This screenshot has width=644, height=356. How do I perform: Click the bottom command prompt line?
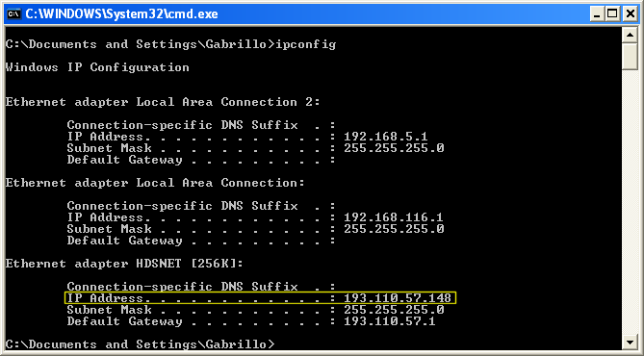click(x=140, y=344)
